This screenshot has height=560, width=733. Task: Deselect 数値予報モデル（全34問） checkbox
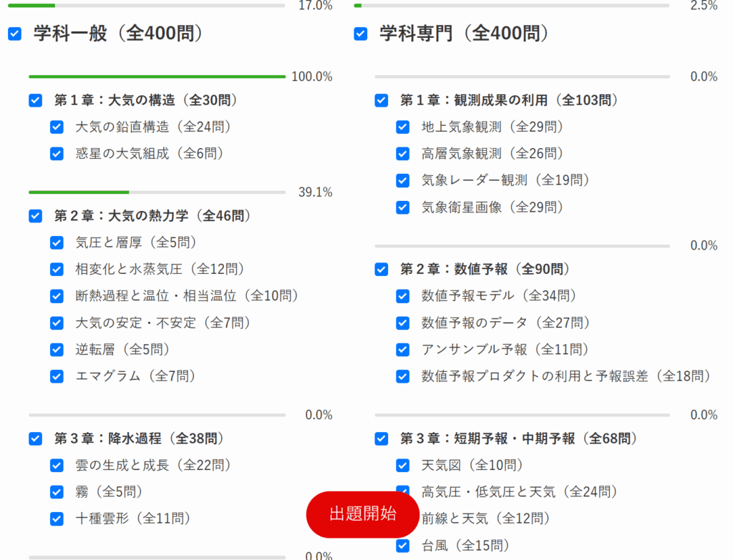pos(403,296)
